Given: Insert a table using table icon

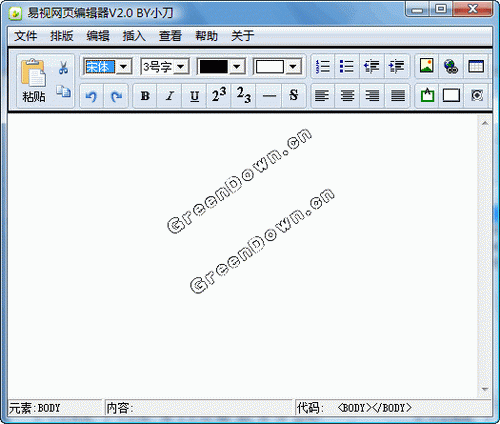Looking at the screenshot, I should [x=476, y=66].
